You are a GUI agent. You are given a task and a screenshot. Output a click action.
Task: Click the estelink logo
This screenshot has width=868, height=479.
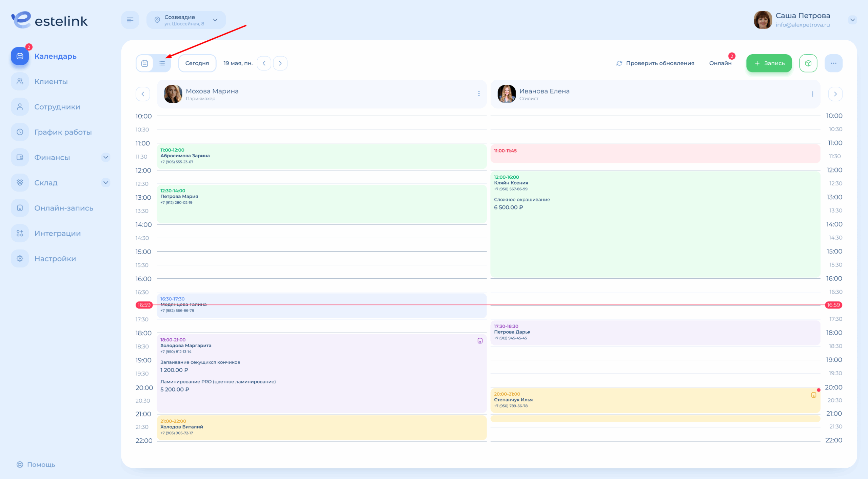tap(50, 20)
